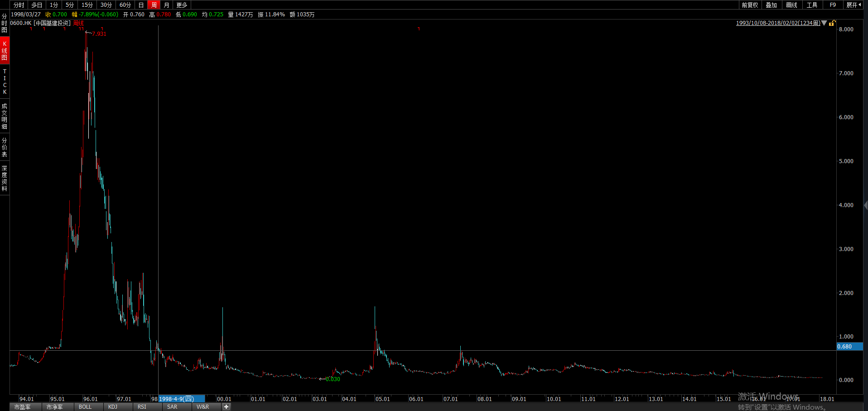Image resolution: width=868 pixels, height=411 pixels.
Task: Open 深度资料 in the left sidebar
Action: pyautogui.click(x=5, y=178)
